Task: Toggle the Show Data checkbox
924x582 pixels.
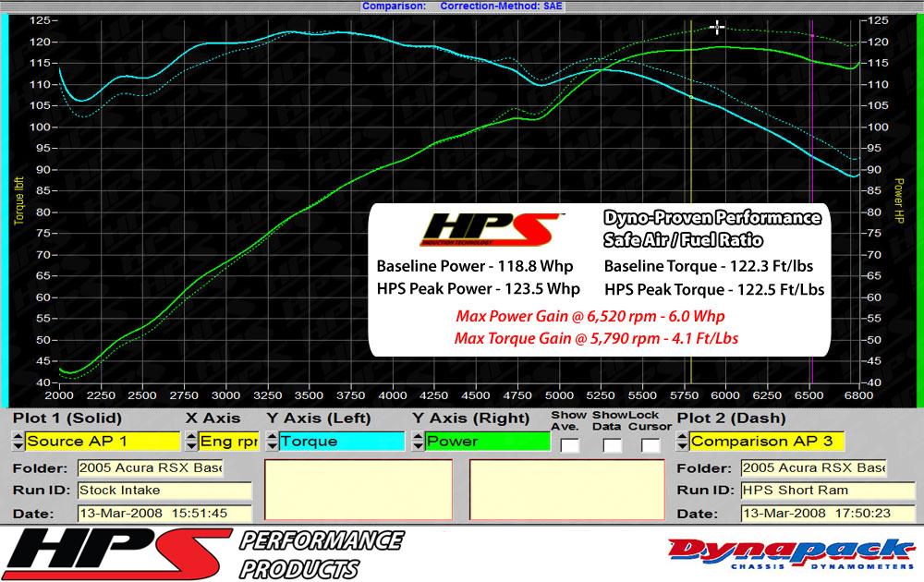Action: [x=612, y=445]
